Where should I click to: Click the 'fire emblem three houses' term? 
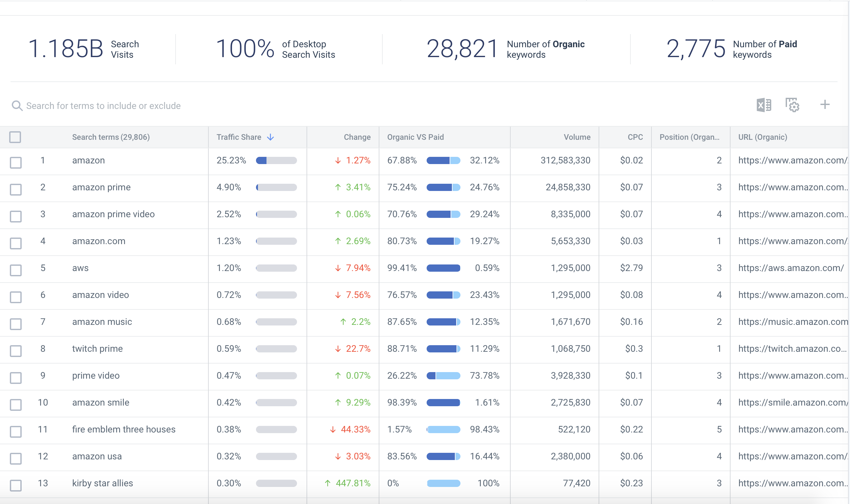(124, 429)
